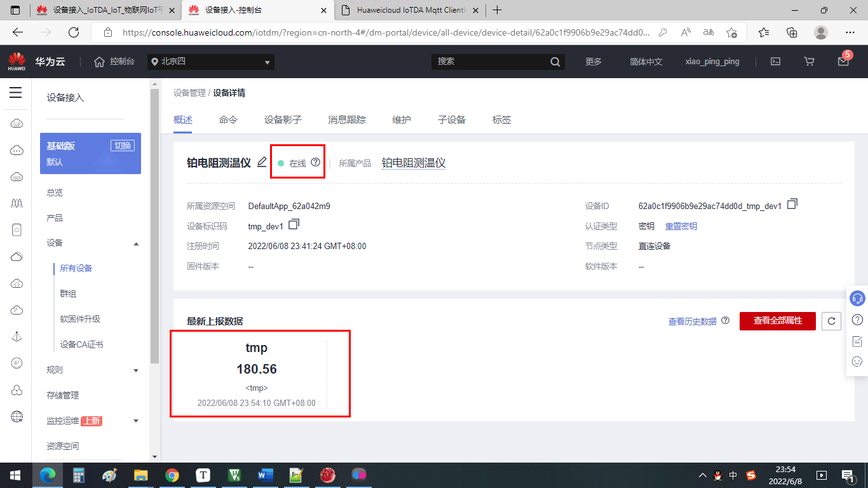Open File Explorer from the taskbar
This screenshot has height=488, width=868.
[140, 475]
